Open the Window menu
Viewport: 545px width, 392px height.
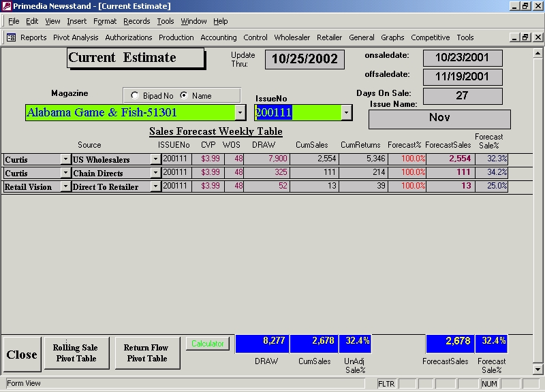tap(193, 21)
